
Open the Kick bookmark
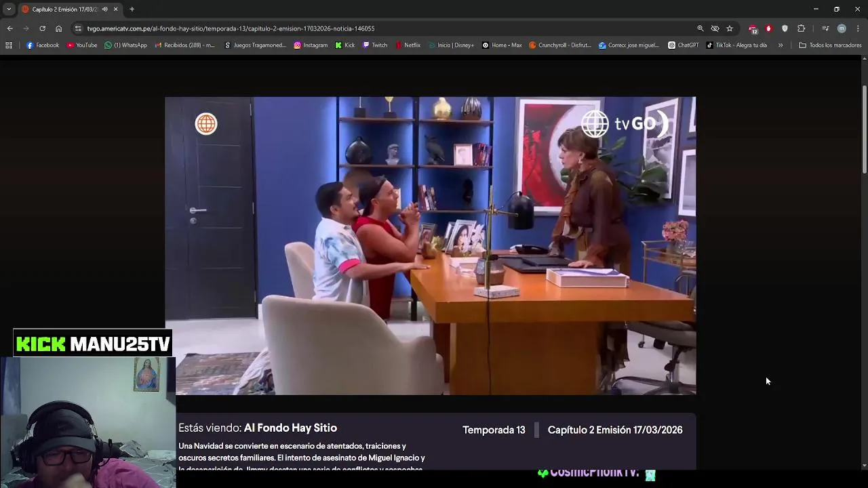[x=344, y=45]
